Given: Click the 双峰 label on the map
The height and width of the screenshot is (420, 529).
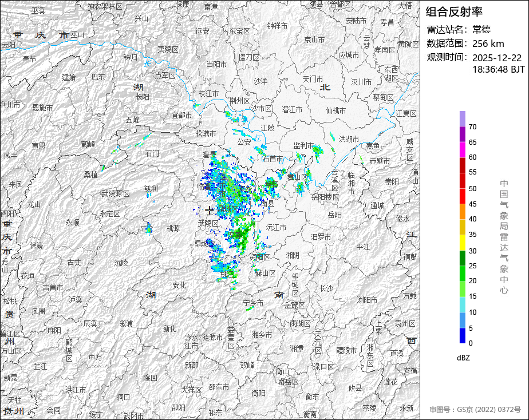Looking at the screenshot, I should point(247,366).
